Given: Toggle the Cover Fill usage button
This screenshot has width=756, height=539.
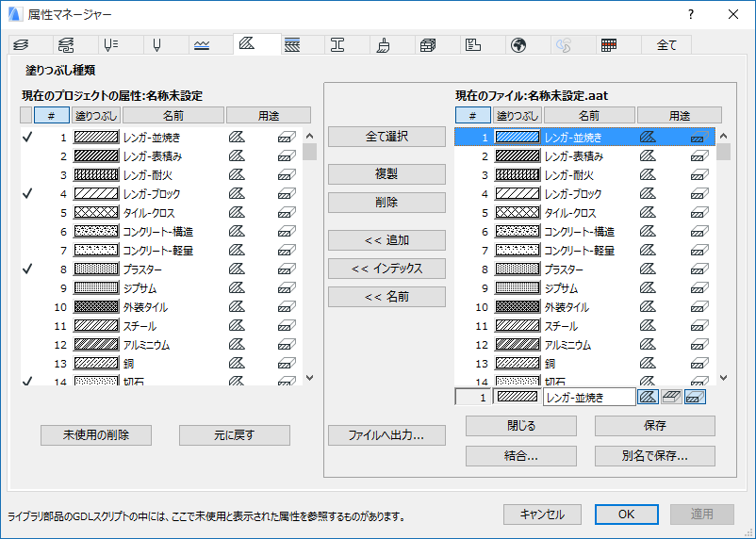Looking at the screenshot, I should pyautogui.click(x=671, y=397).
